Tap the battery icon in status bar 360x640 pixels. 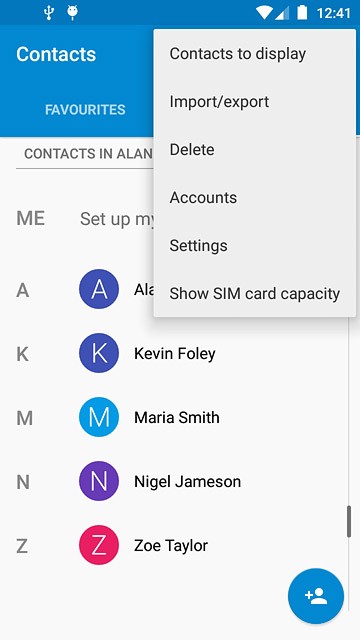click(x=302, y=12)
